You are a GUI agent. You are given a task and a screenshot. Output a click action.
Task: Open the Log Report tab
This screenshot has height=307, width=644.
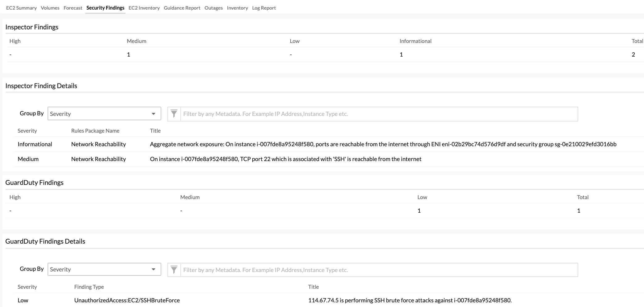(263, 8)
